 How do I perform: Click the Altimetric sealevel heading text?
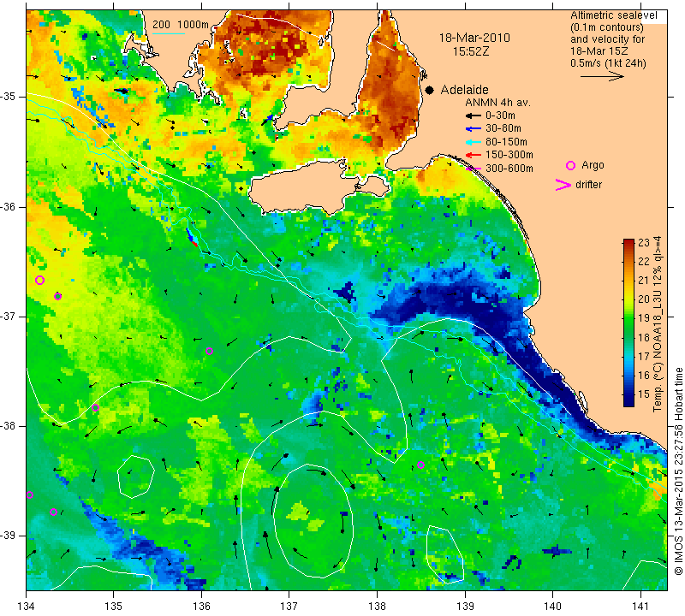[613, 15]
